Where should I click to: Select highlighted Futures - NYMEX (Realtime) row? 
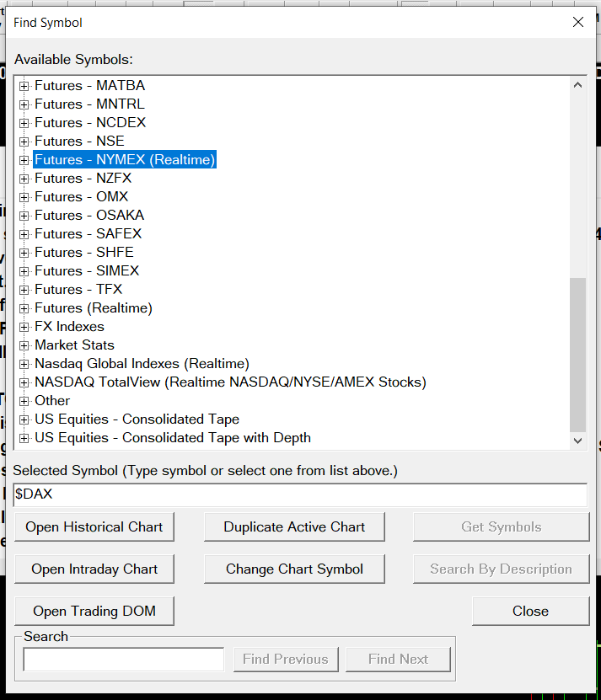[x=125, y=160]
